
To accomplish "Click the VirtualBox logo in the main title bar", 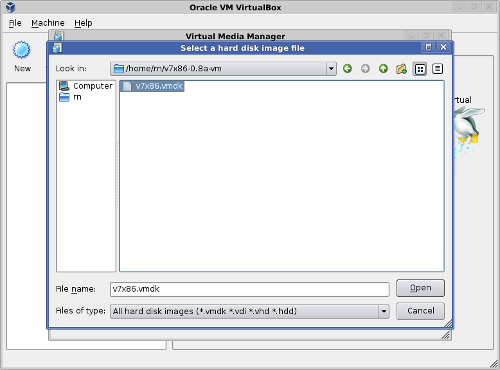I will (10, 7).
